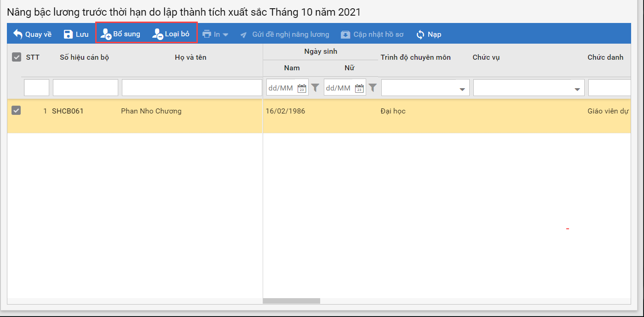Click the Nạp refresh icon
Screen dimensions: 644x317
(x=420, y=34)
